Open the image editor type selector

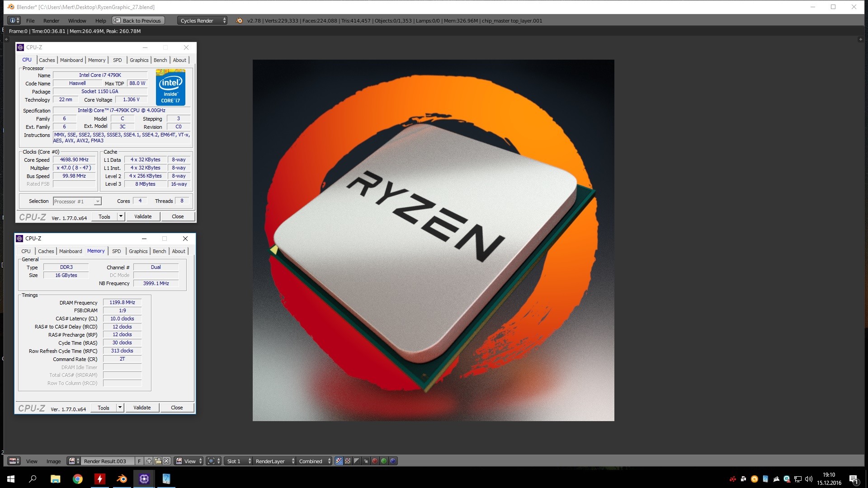click(x=14, y=461)
